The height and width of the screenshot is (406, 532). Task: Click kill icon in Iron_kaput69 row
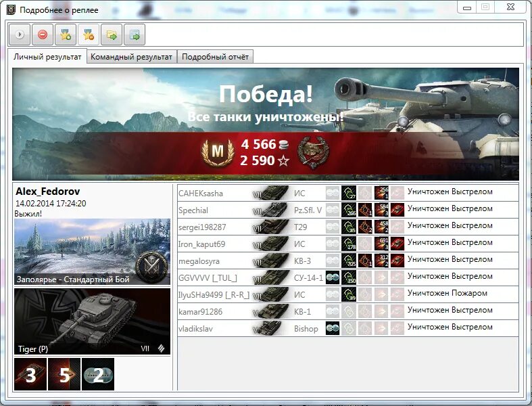point(397,244)
